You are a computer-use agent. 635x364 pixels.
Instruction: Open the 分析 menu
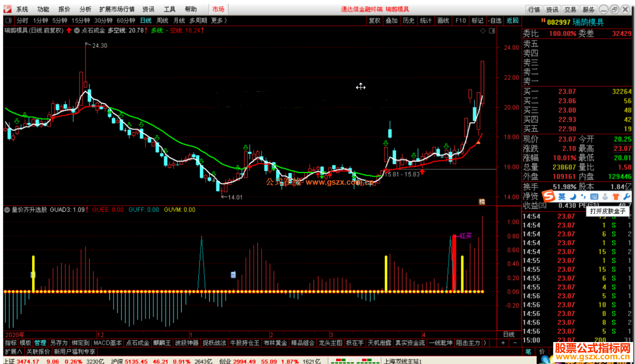click(85, 9)
